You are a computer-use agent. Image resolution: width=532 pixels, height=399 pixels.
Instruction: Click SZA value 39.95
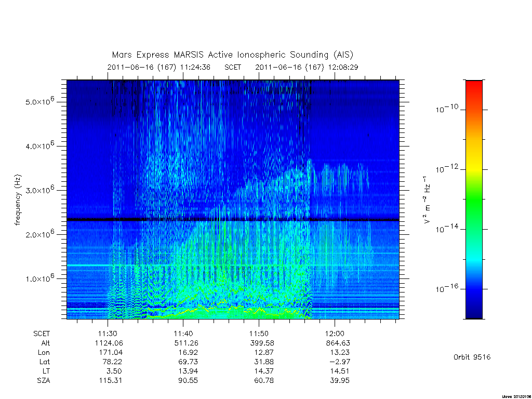340,381
